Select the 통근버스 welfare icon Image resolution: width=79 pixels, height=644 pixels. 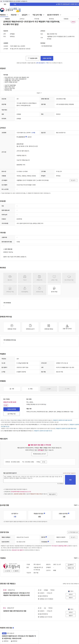click(x=10, y=278)
